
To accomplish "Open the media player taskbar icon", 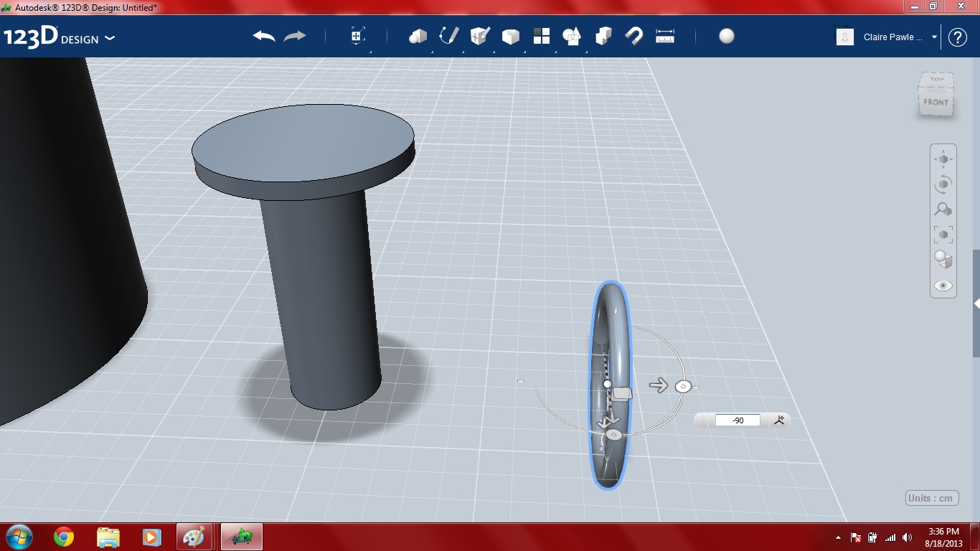I will point(151,537).
